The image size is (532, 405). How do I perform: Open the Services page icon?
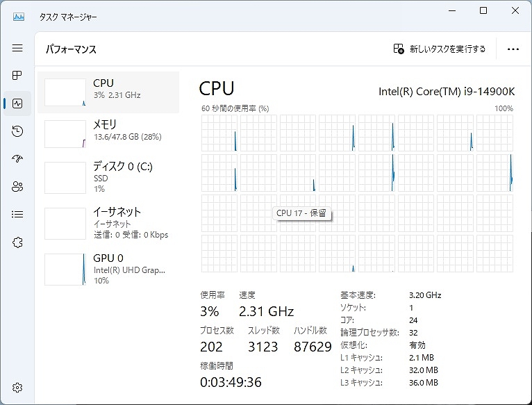[x=17, y=242]
